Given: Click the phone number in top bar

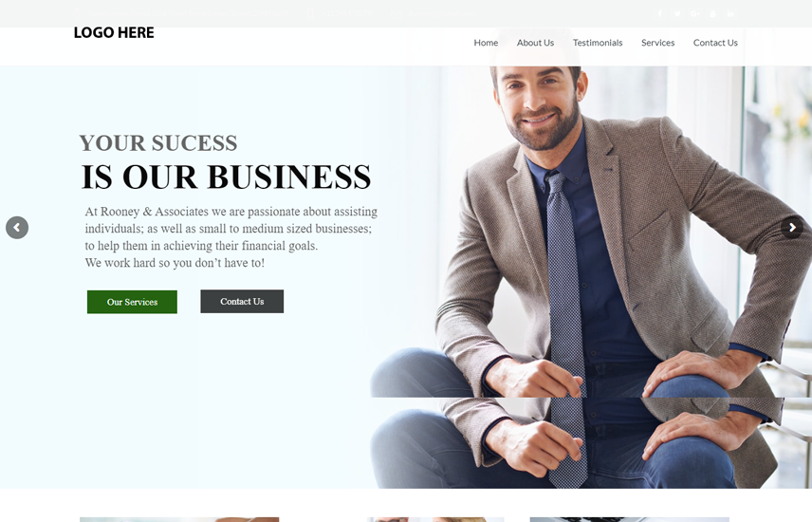Looking at the screenshot, I should point(347,14).
